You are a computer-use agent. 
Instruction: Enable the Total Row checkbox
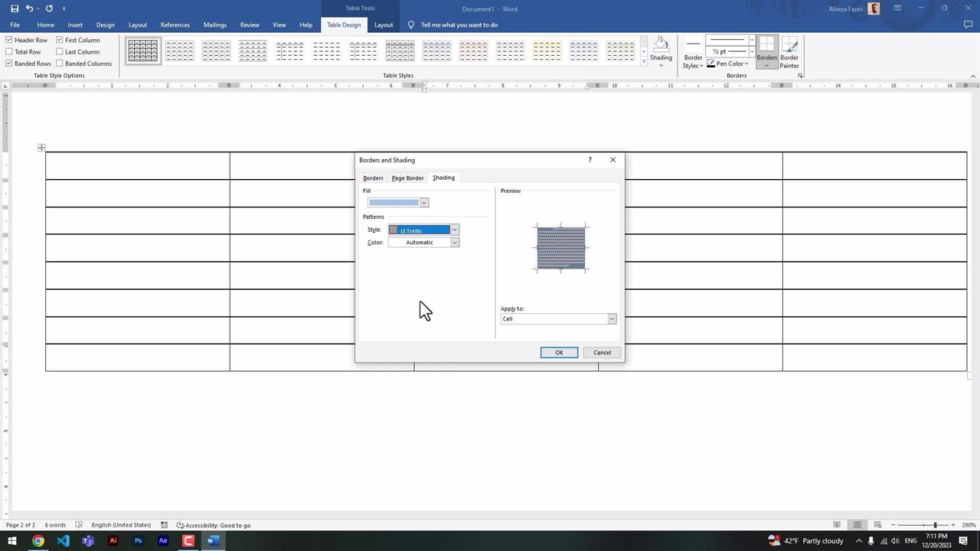pyautogui.click(x=9, y=52)
